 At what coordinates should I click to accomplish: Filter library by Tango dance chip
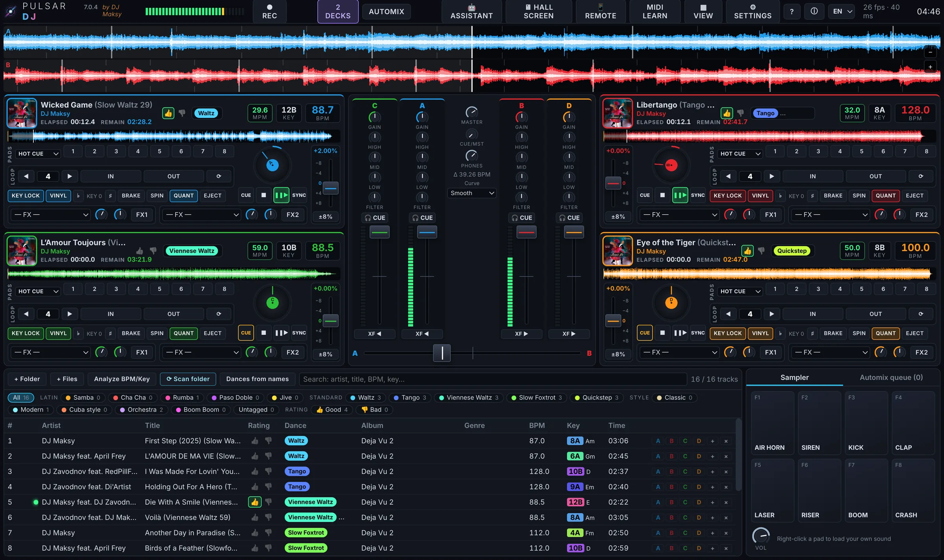tap(410, 398)
